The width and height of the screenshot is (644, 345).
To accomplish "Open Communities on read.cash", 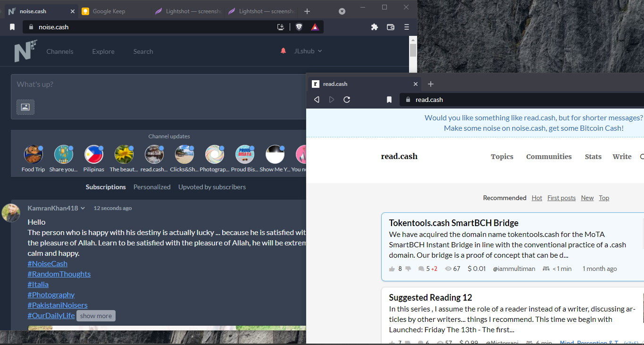I will (x=549, y=157).
